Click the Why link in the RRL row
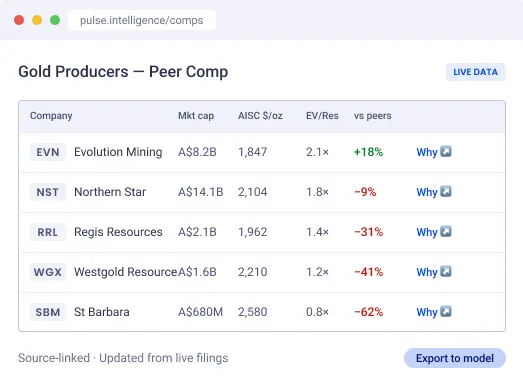Screen dimensions: 523x385 [427, 232]
